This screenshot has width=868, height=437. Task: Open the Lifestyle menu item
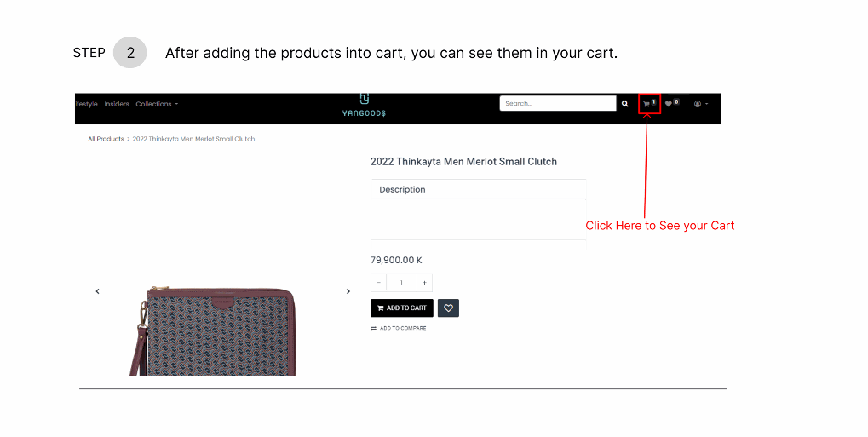tap(86, 104)
